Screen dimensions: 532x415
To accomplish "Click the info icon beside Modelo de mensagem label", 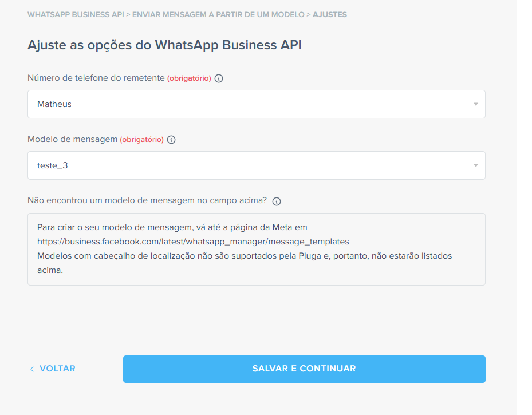I will click(171, 140).
